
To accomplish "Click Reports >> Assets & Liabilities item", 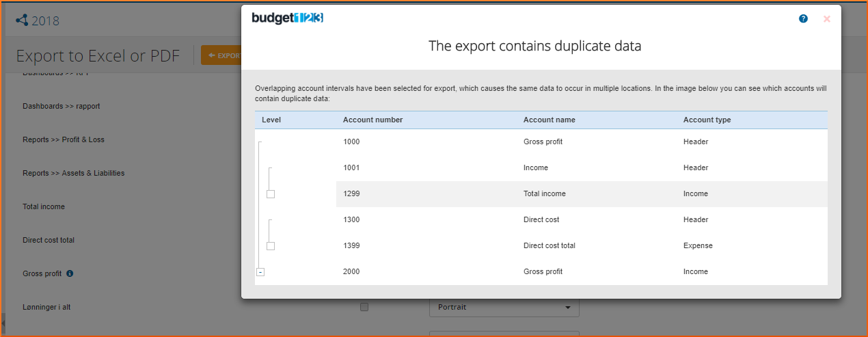I will pos(74,173).
